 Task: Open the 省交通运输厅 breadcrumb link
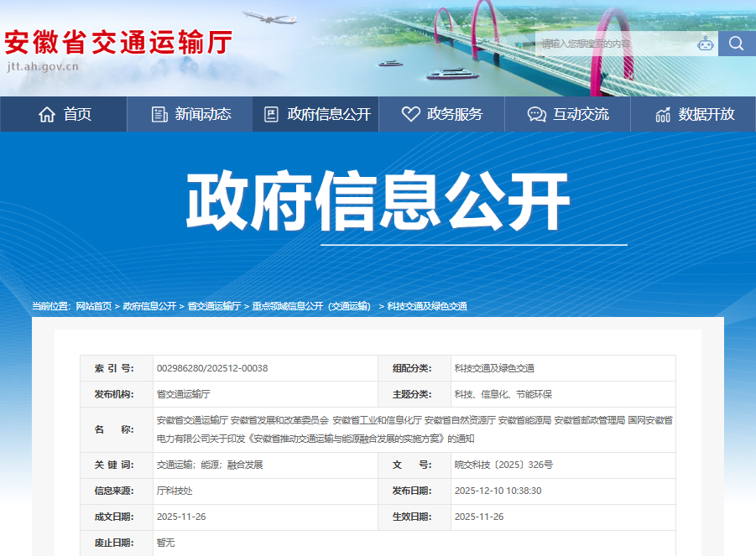[214, 306]
